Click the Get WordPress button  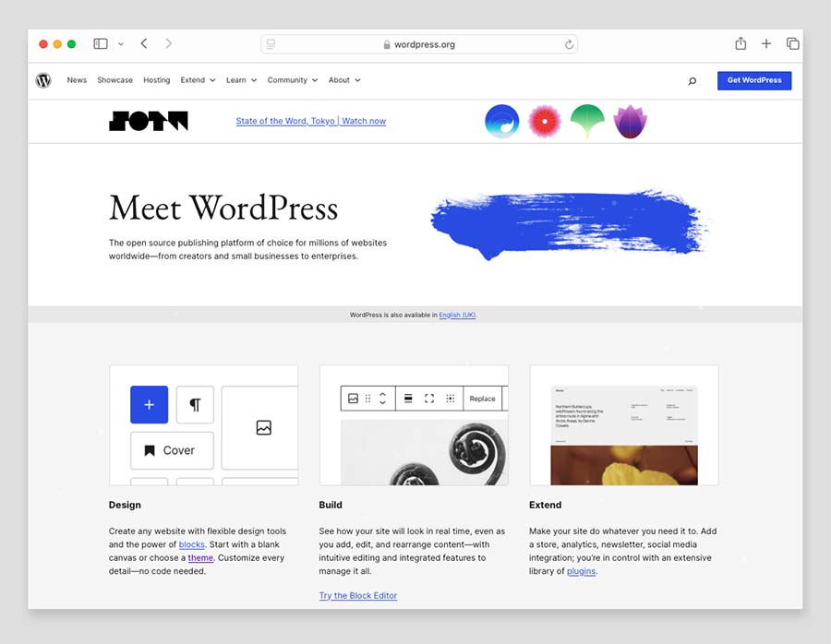tap(754, 80)
